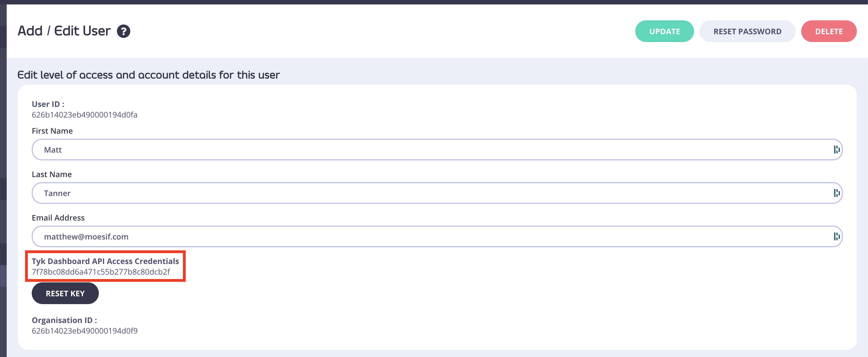This screenshot has width=868, height=357.
Task: Click the Organisation ID label
Action: coord(64,320)
